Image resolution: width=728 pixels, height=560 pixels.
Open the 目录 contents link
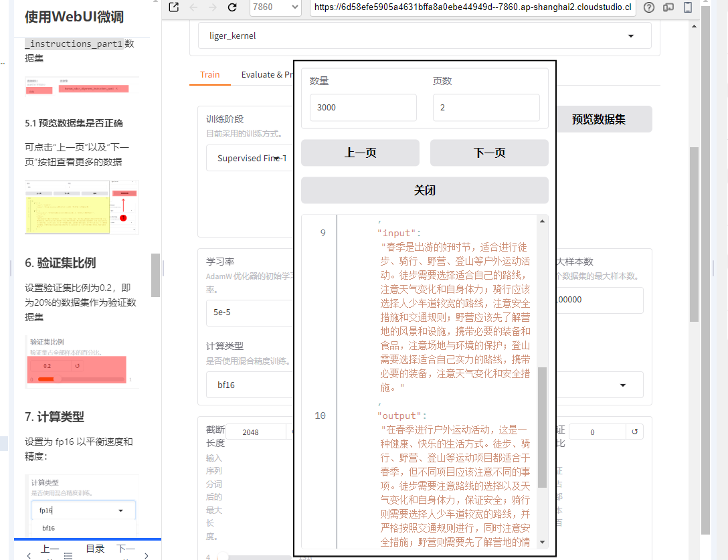pos(95,549)
